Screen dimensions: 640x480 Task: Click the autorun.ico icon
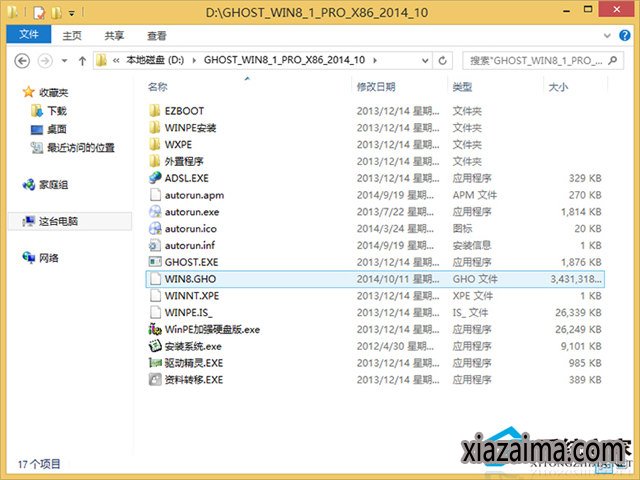pos(155,228)
